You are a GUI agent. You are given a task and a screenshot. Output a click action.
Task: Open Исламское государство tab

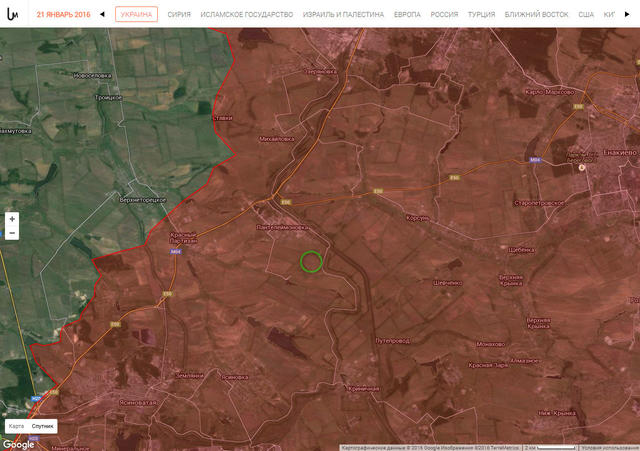247,14
